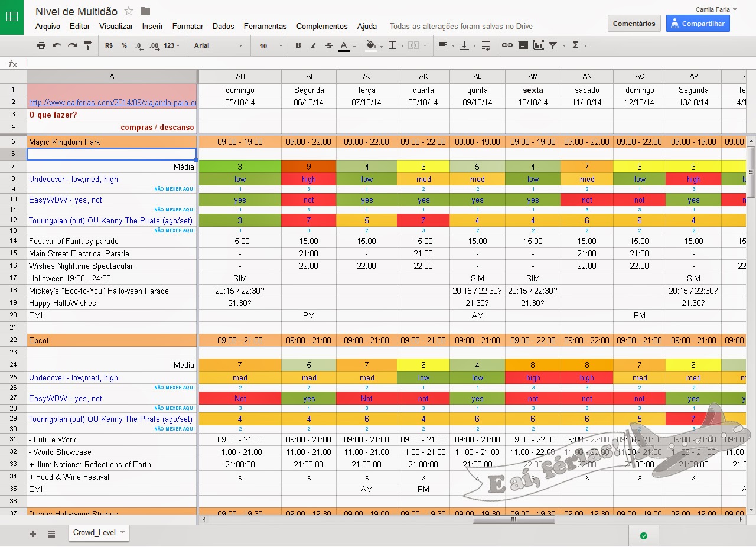Expand the filter dropdown arrow
The height and width of the screenshot is (547, 756).
tap(564, 46)
